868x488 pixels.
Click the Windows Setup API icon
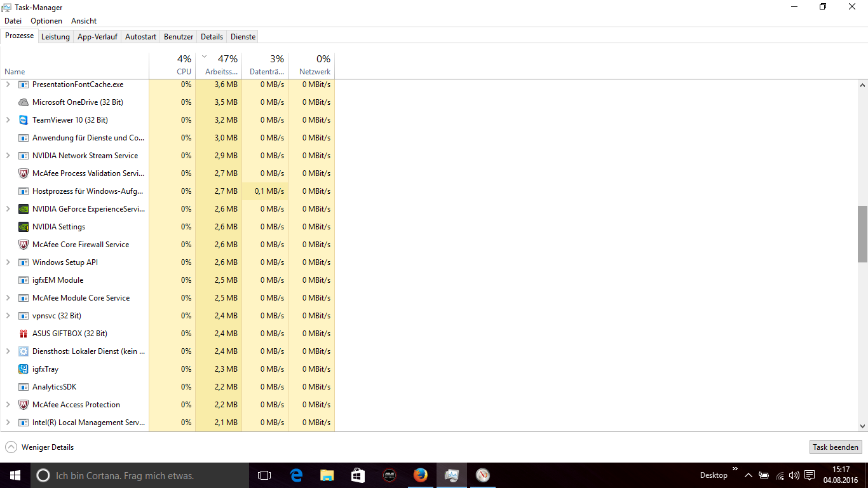24,262
